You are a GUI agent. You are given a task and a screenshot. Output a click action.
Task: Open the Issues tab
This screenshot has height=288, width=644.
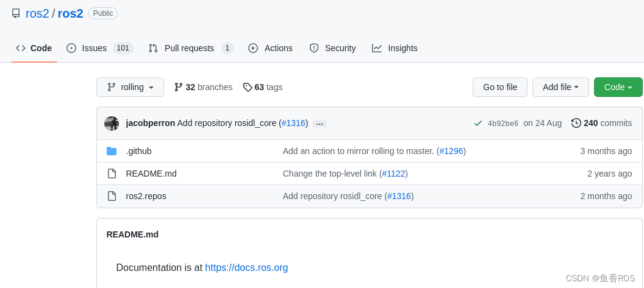(100, 49)
